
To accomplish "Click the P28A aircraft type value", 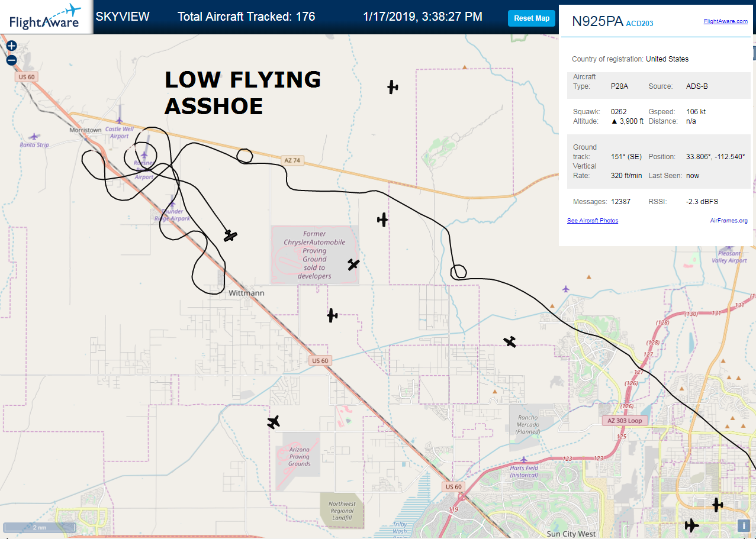I will click(x=619, y=86).
